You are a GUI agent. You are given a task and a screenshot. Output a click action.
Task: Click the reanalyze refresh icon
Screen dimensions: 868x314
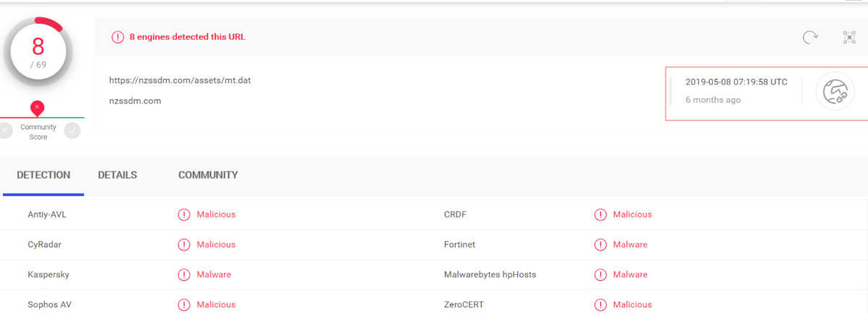(811, 37)
